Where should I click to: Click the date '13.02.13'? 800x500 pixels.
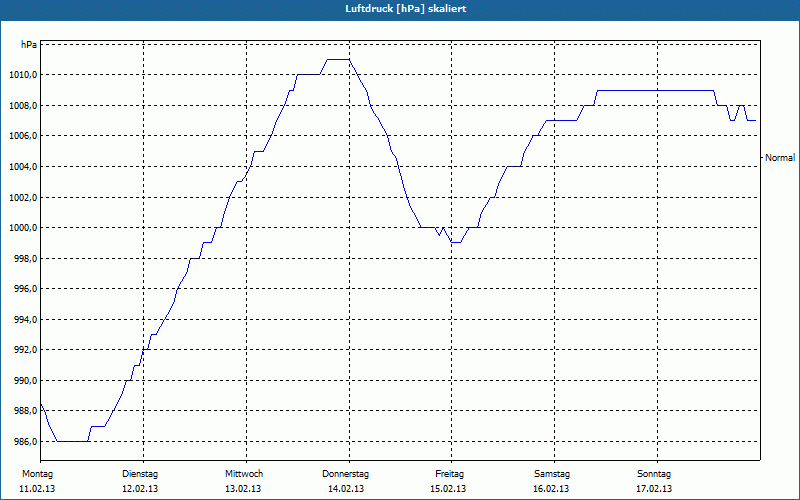243,489
